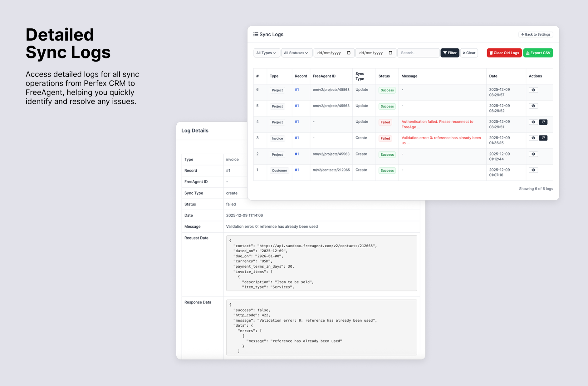Screen dimensions: 588x386
Task: View details of log entry 6
Action: click(533, 90)
